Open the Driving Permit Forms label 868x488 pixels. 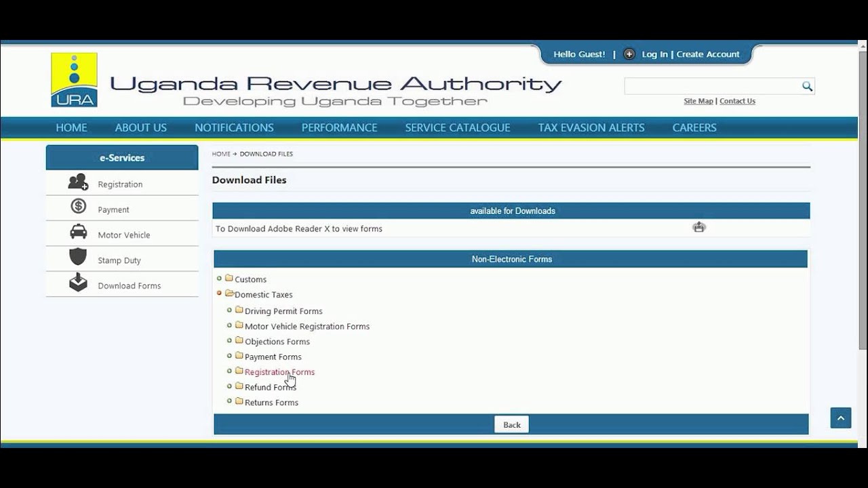[x=283, y=311]
